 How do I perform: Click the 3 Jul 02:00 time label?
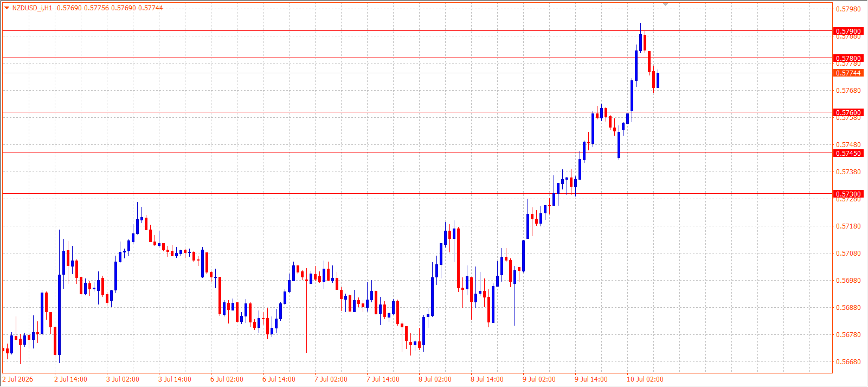point(123,379)
